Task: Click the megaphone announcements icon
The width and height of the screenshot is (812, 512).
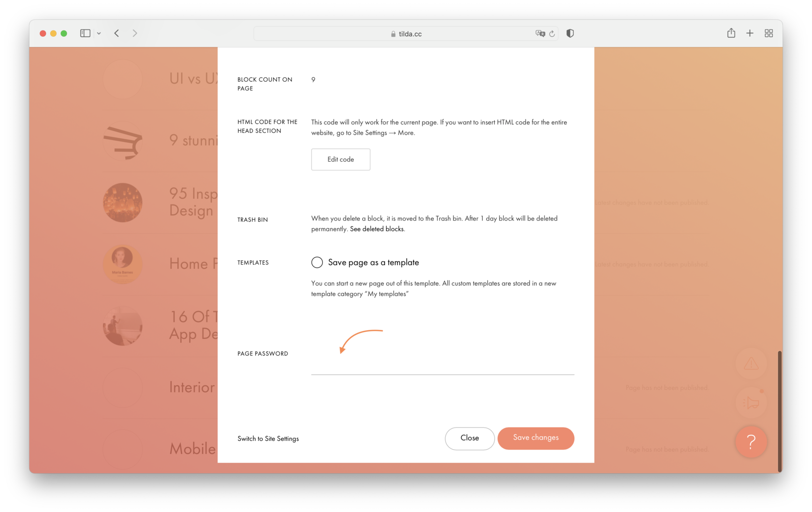Action: (x=751, y=403)
